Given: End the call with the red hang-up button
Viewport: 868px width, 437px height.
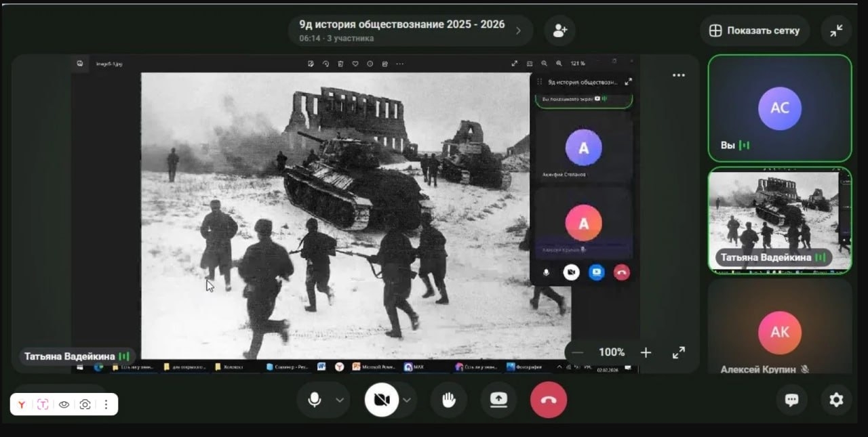Looking at the screenshot, I should [548, 400].
